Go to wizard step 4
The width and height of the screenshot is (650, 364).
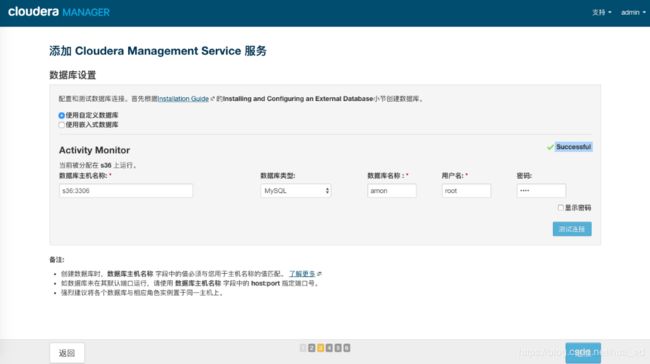click(329, 348)
